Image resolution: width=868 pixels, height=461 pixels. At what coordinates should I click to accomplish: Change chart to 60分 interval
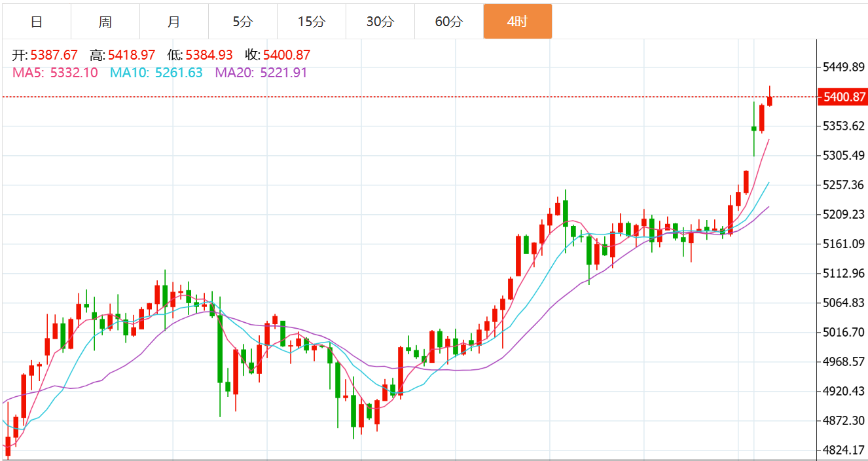pos(448,22)
